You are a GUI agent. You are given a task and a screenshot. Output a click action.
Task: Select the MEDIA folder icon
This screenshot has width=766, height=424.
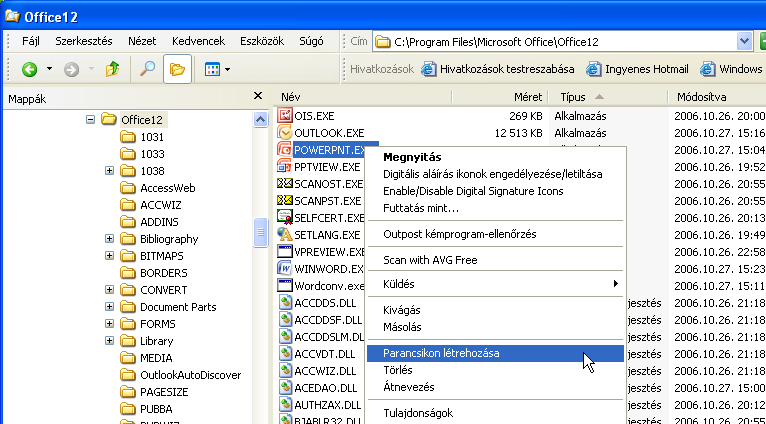[x=128, y=358]
